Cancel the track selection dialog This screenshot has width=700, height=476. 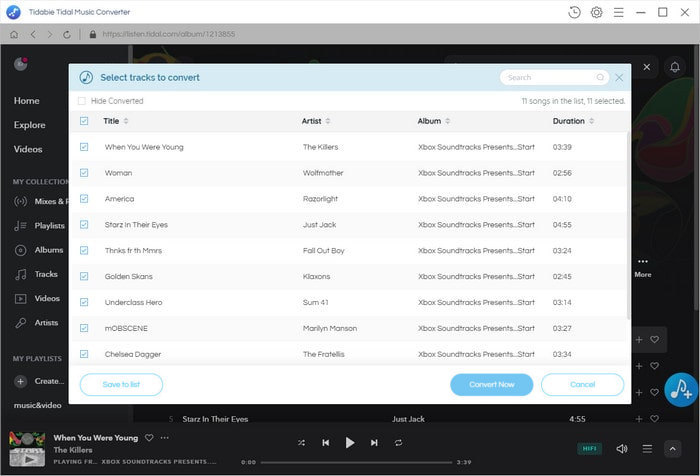click(582, 384)
